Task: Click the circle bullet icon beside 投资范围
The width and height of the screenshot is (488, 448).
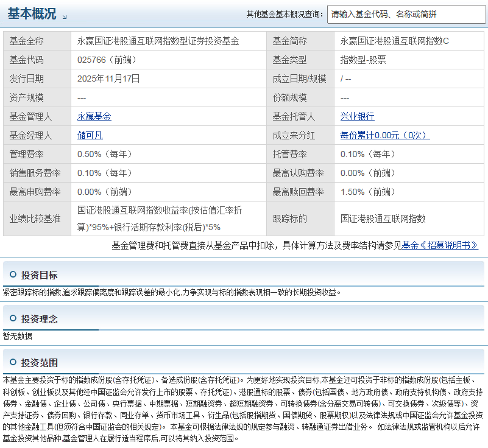Action: [13, 362]
